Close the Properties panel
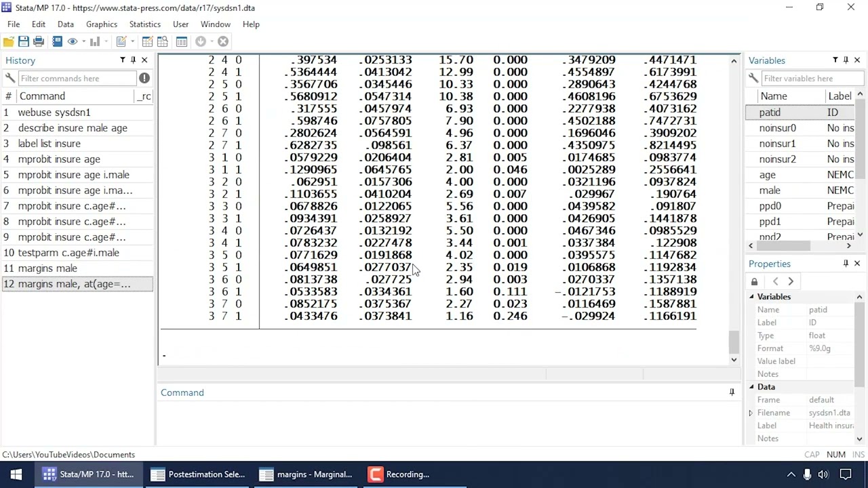Screen dimensions: 868x488 click(857, 264)
